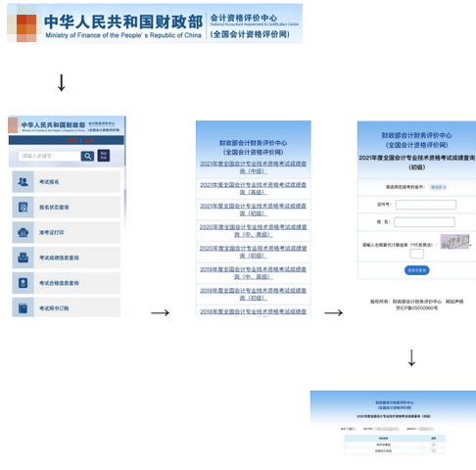
Task: Open the 报名状态查询 menu entry
Action: [x=67, y=207]
